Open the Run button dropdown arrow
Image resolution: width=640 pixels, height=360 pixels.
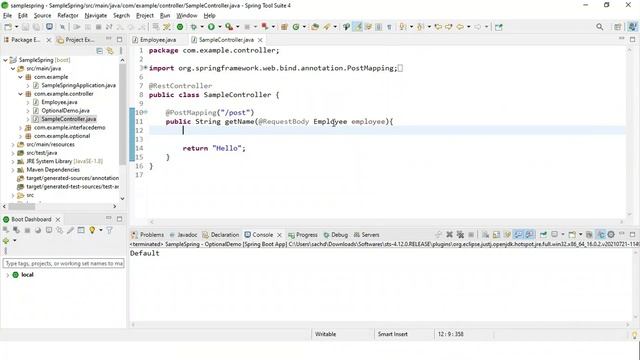click(x=220, y=27)
